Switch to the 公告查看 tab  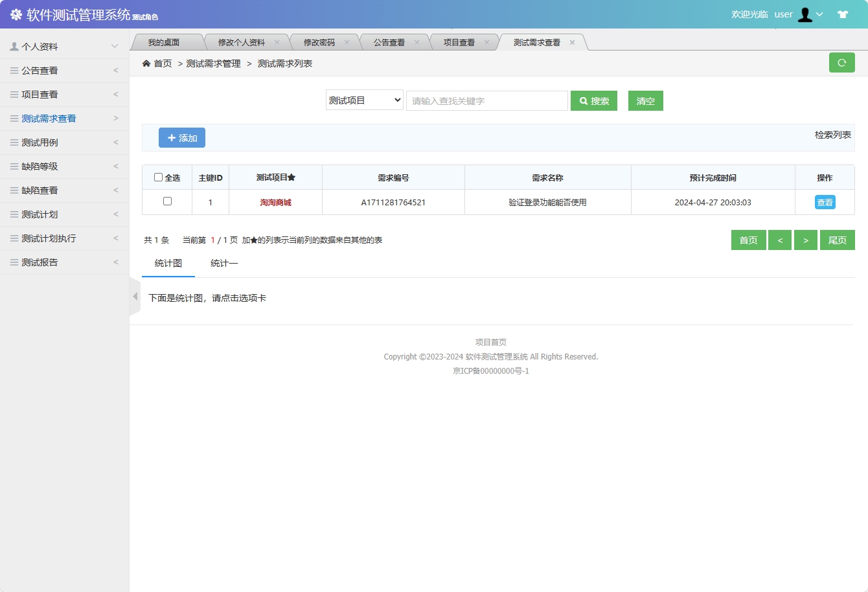point(389,41)
